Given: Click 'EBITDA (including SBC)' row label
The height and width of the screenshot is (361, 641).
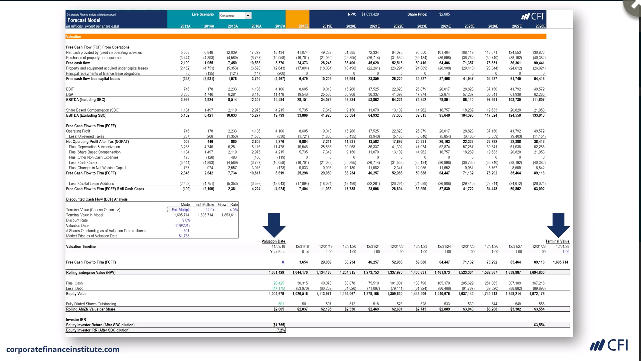Looking at the screenshot, I should tap(85, 99).
